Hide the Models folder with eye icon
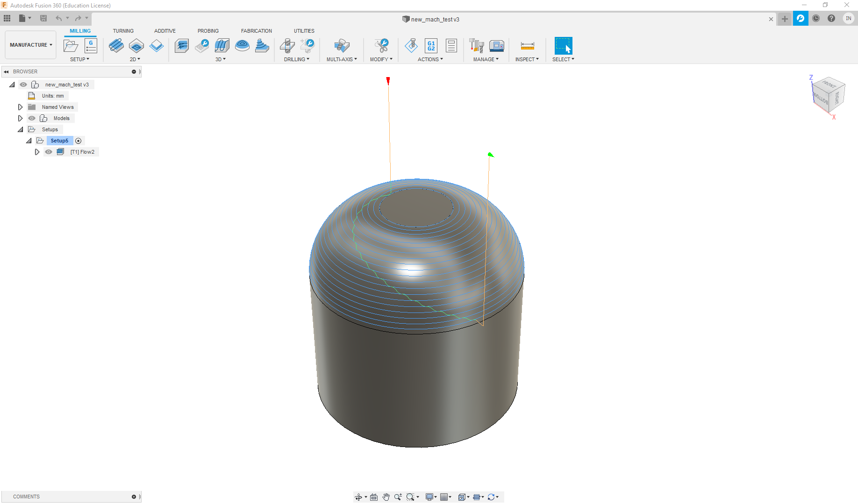Image resolution: width=858 pixels, height=504 pixels. pos(32,118)
